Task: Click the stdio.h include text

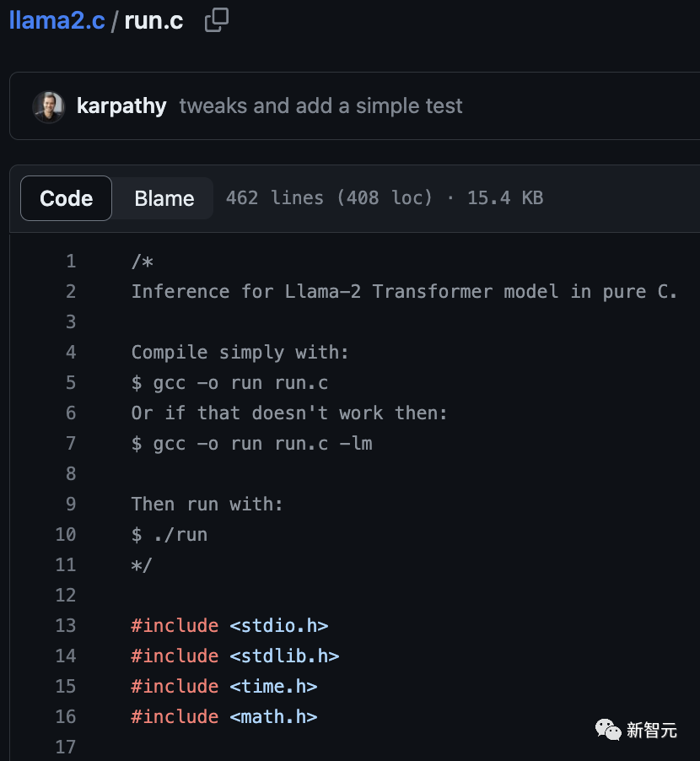Action: click(x=278, y=626)
